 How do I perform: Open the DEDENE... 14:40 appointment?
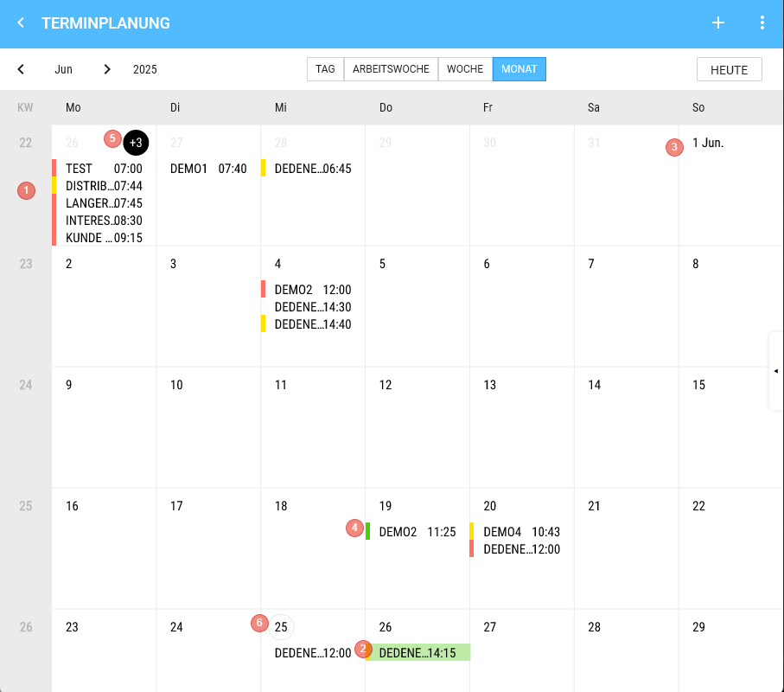click(313, 324)
